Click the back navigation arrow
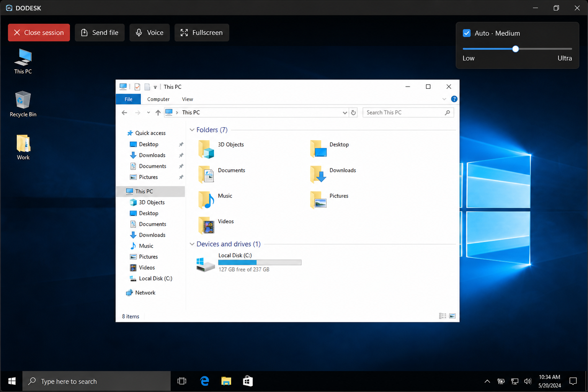The height and width of the screenshot is (392, 588). pyautogui.click(x=124, y=113)
